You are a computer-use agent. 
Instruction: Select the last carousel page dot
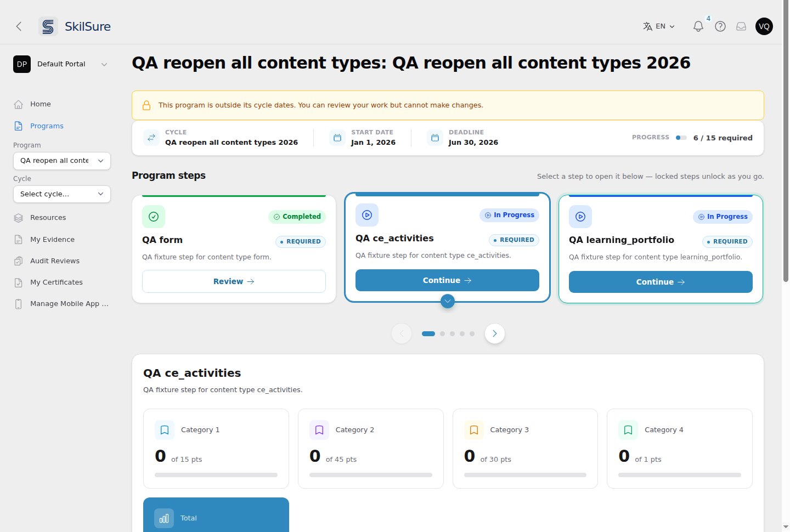click(x=472, y=333)
